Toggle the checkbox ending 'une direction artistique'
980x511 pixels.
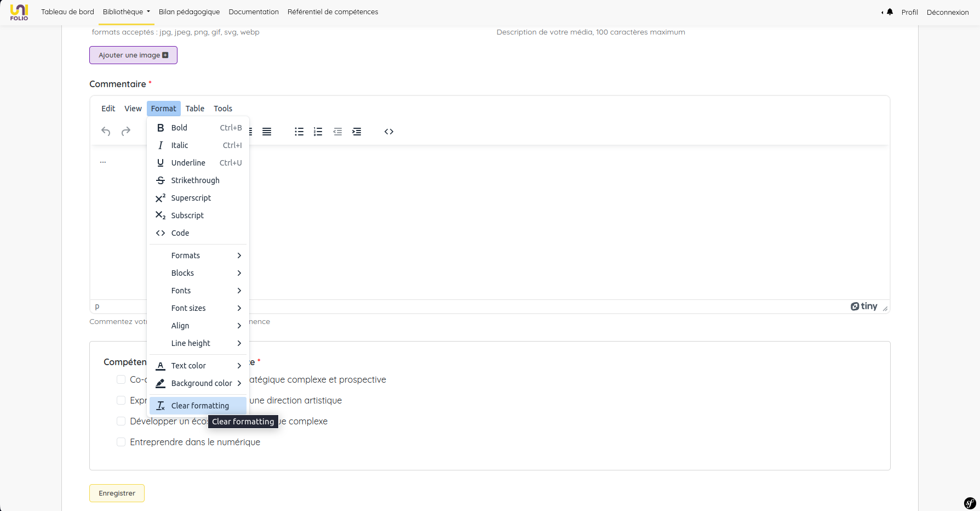pyautogui.click(x=121, y=400)
